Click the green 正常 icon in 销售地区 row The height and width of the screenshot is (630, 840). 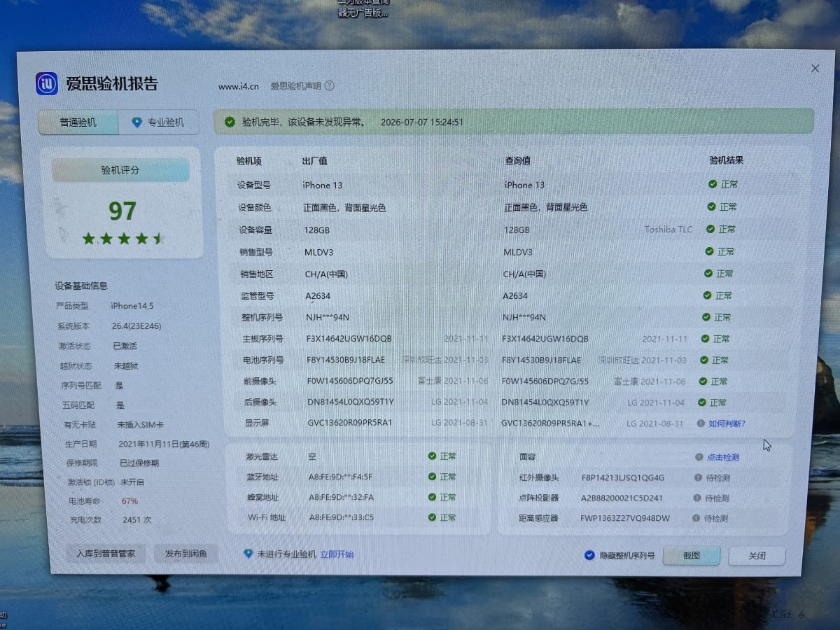(x=708, y=274)
